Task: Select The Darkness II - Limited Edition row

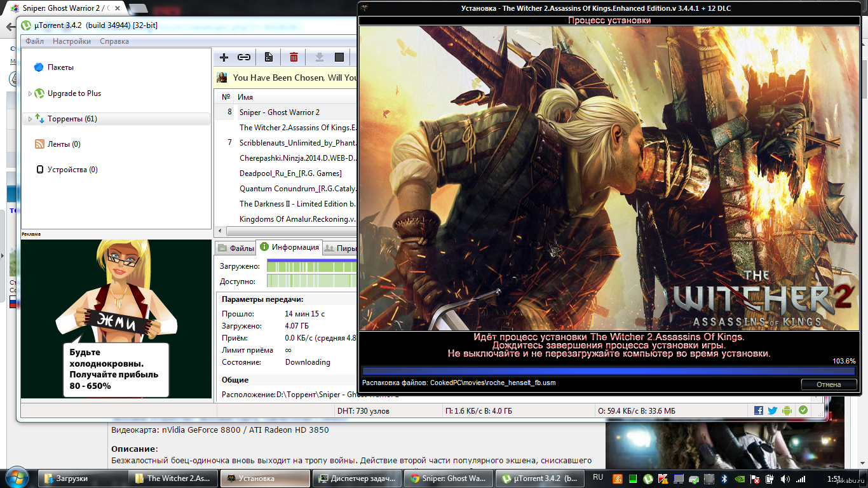Action: click(x=286, y=204)
